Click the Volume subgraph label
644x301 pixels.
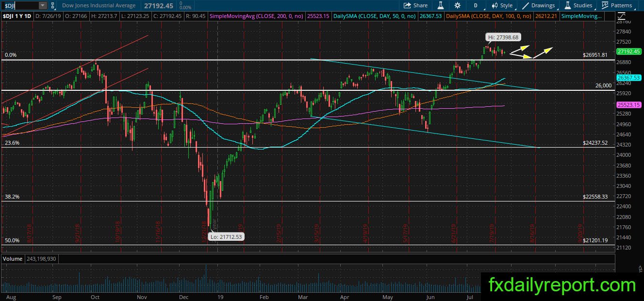pyautogui.click(x=13, y=259)
